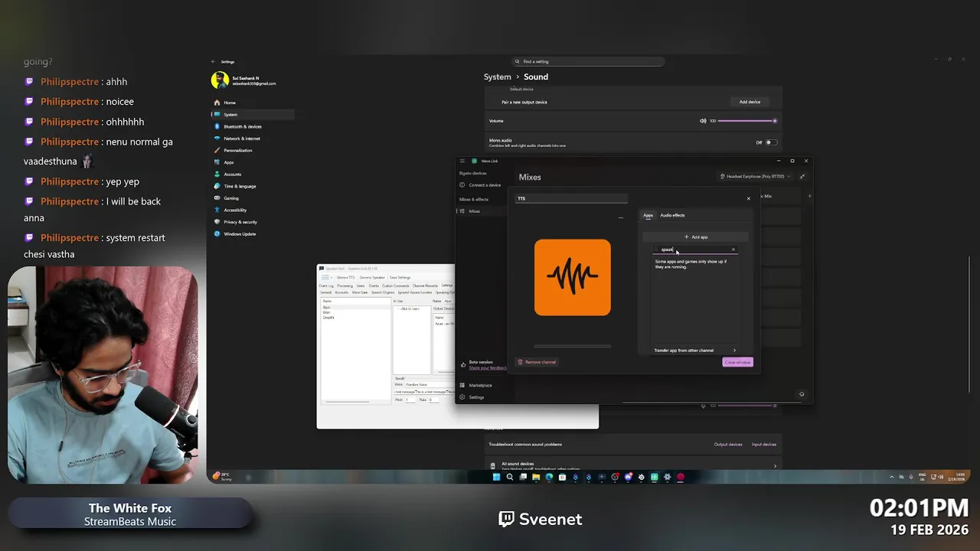Screen dimensions: 980x551
Task: Click Silence TTS in Speaker.bot
Action: pos(345,278)
